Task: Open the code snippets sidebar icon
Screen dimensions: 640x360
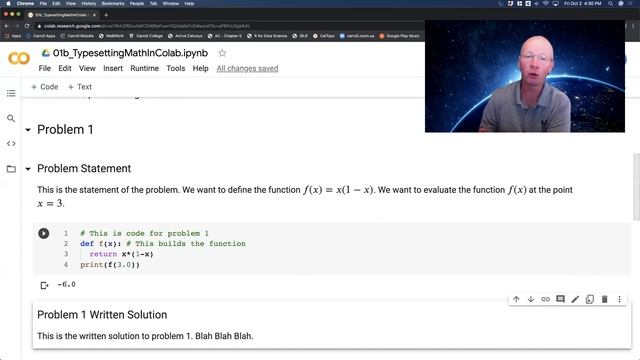Action: [11, 143]
